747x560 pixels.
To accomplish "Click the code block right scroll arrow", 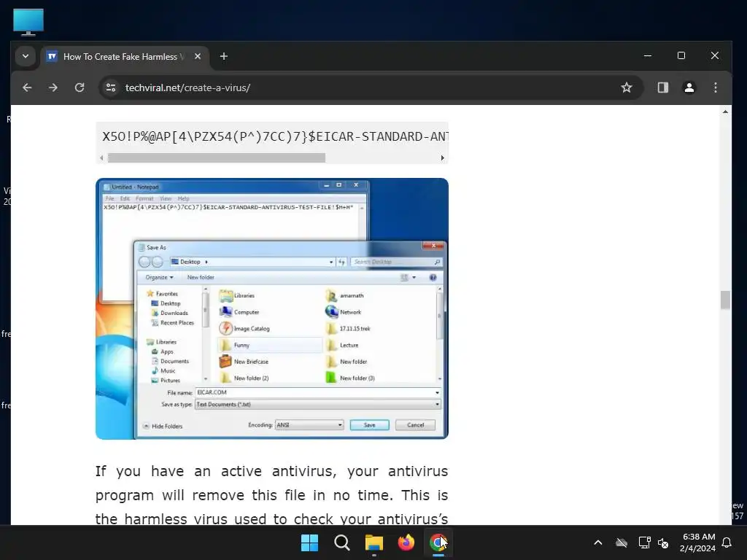I will tap(443, 157).
